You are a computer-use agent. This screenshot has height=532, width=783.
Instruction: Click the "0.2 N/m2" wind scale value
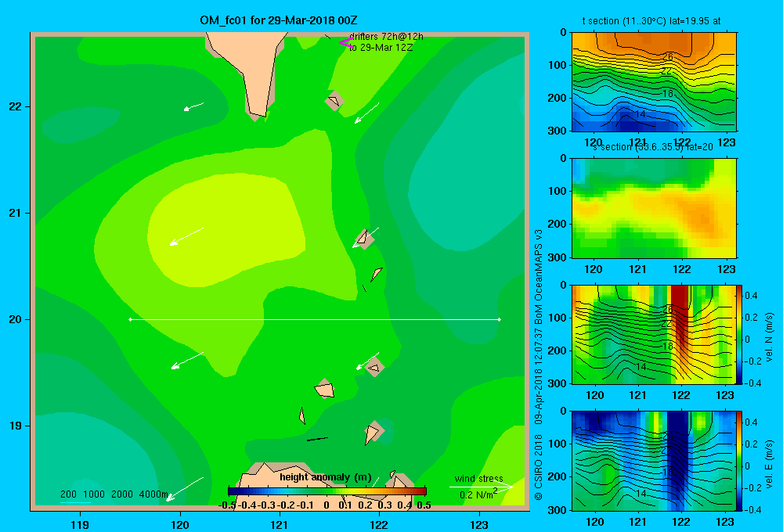[x=478, y=494]
